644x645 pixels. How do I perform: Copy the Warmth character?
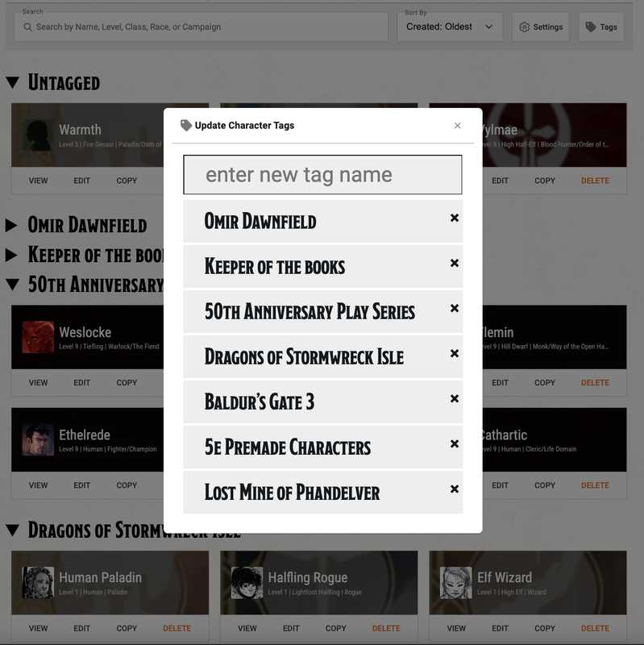pos(127,181)
